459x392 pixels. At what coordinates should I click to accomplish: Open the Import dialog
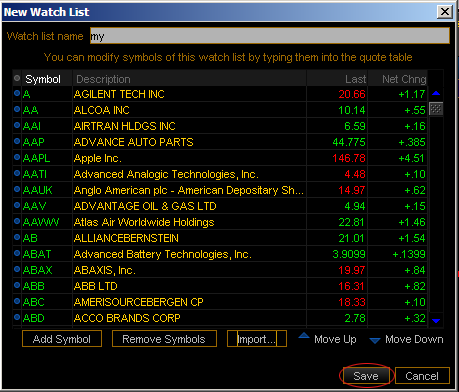tap(257, 339)
